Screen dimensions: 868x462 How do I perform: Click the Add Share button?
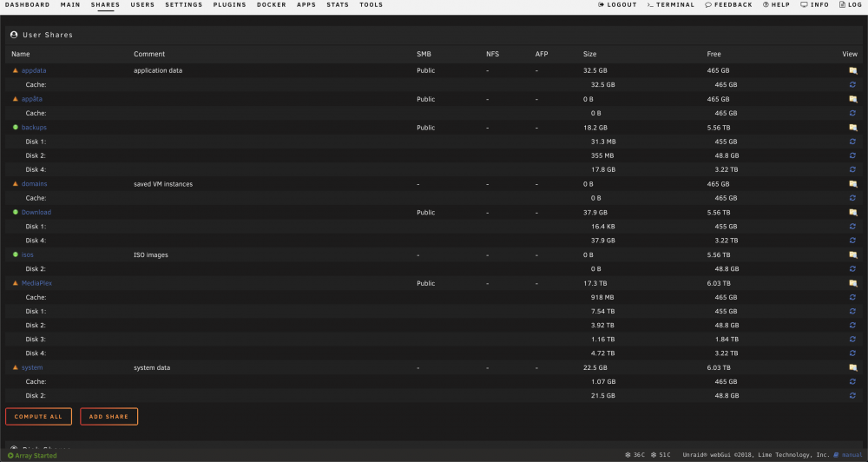point(108,417)
